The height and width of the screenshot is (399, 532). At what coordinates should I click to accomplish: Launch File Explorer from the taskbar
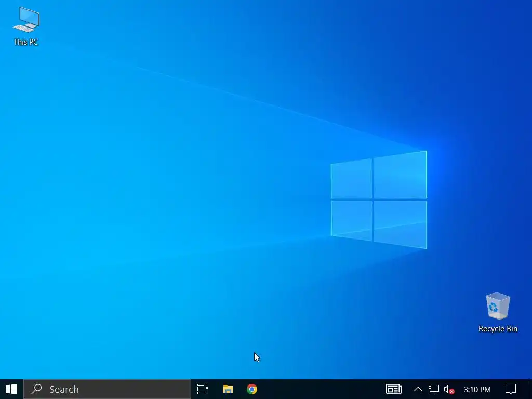228,389
